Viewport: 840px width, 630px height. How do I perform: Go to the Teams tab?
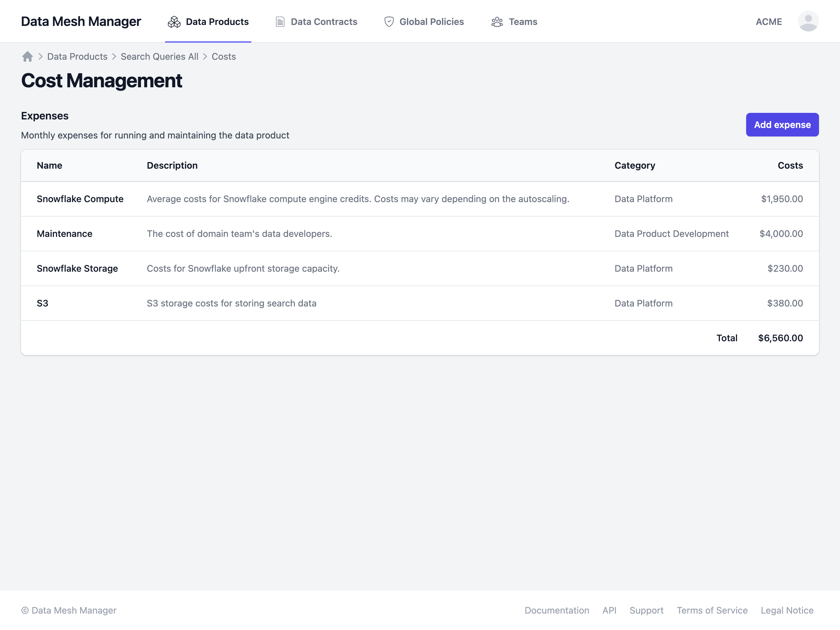pyautogui.click(x=522, y=22)
